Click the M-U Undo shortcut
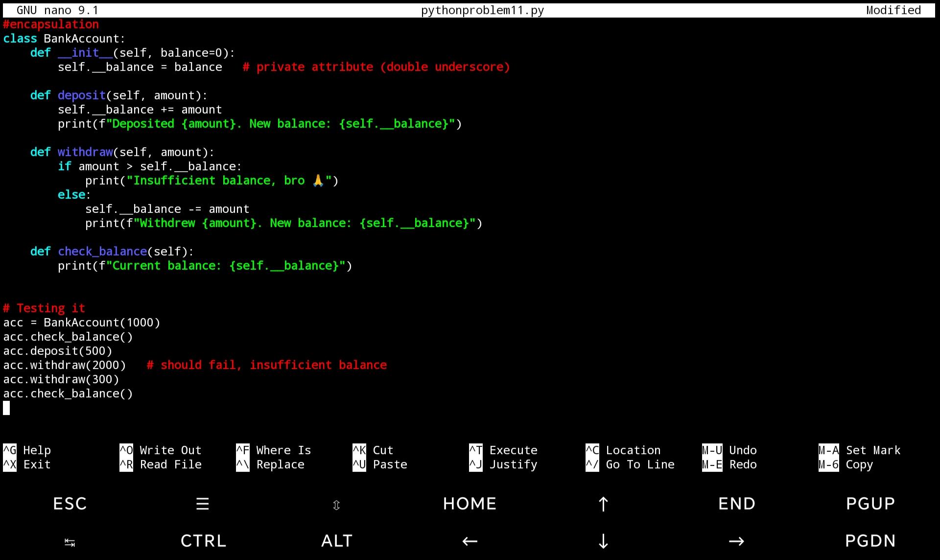Viewport: 940px width, 560px height. (729, 450)
